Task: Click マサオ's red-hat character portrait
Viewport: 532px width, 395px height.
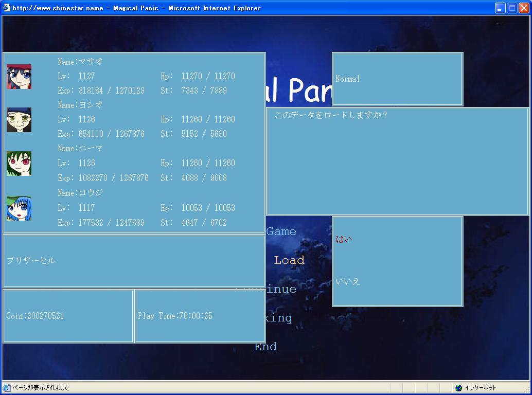Action: tap(19, 77)
